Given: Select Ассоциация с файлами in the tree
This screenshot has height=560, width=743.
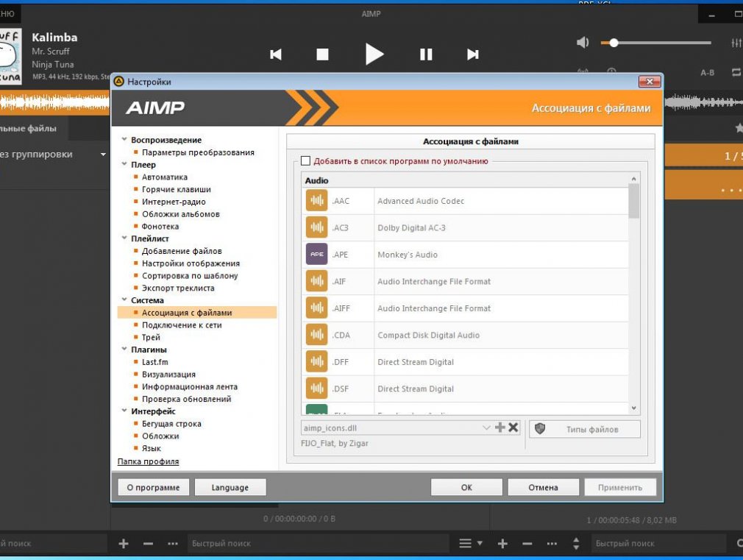Looking at the screenshot, I should 187,313.
